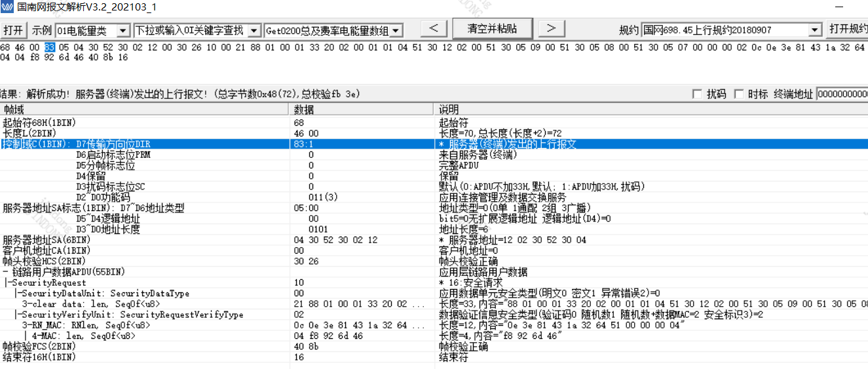Click the 打开 button
The image size is (868, 369).
13,30
